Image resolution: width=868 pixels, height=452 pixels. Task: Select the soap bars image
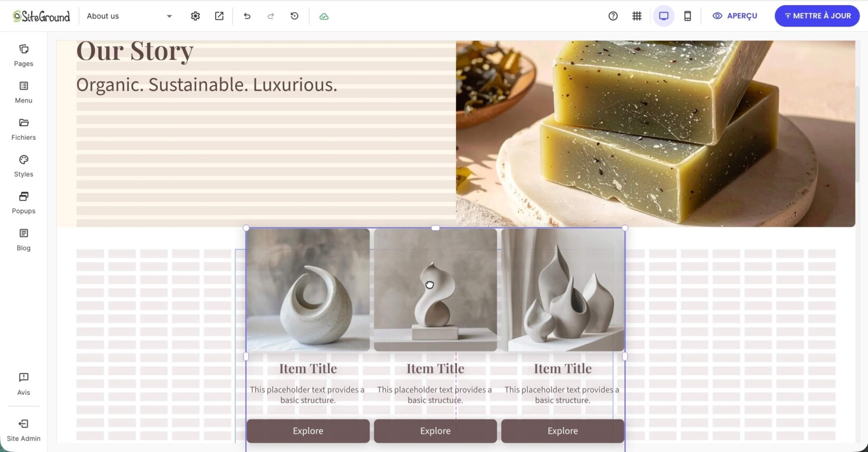click(655, 134)
